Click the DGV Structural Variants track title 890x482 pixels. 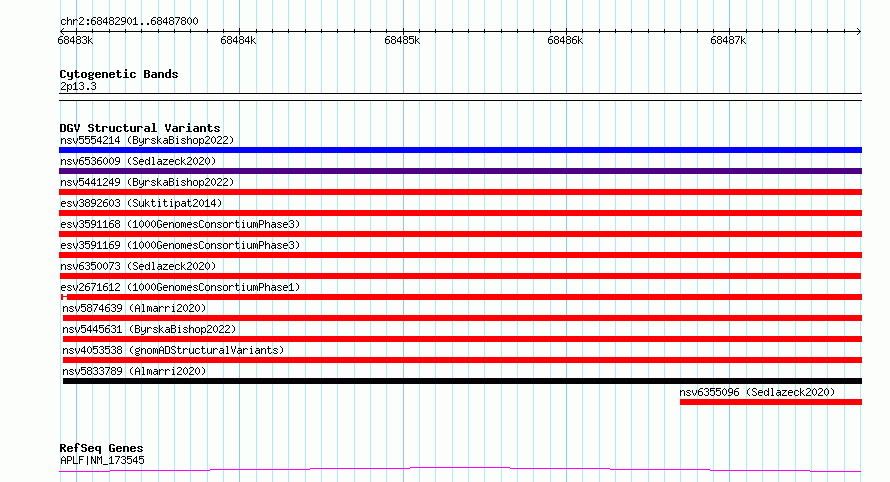(140, 128)
